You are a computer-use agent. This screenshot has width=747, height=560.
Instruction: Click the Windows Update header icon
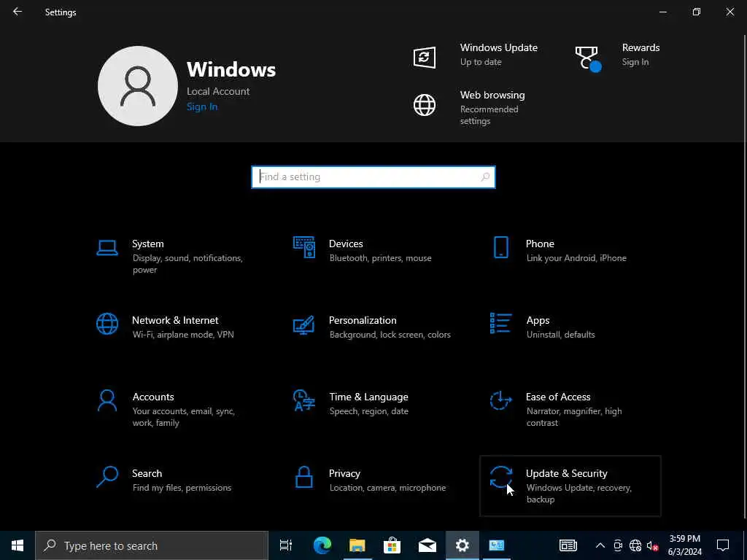pyautogui.click(x=424, y=58)
